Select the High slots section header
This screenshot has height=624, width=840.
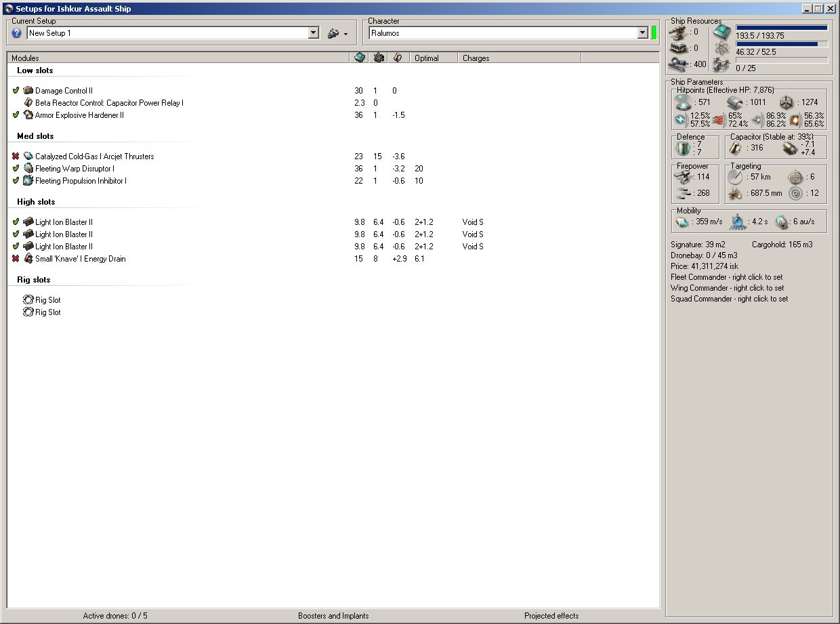click(x=36, y=202)
